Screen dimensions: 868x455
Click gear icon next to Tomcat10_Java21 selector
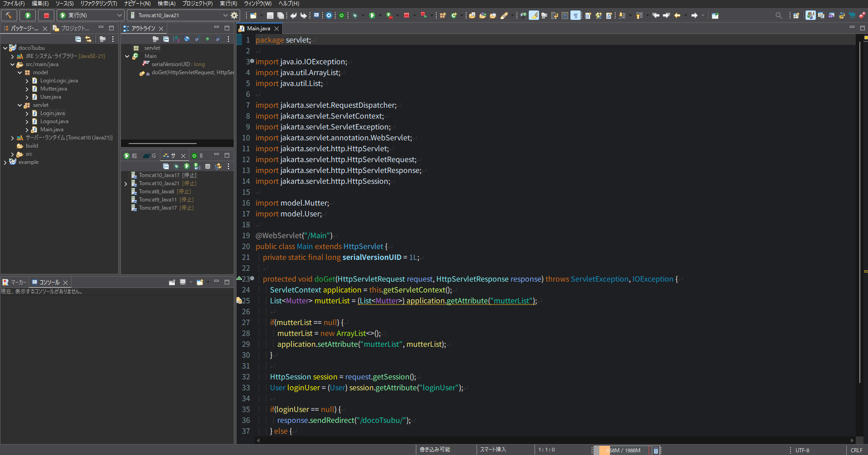pyautogui.click(x=234, y=15)
